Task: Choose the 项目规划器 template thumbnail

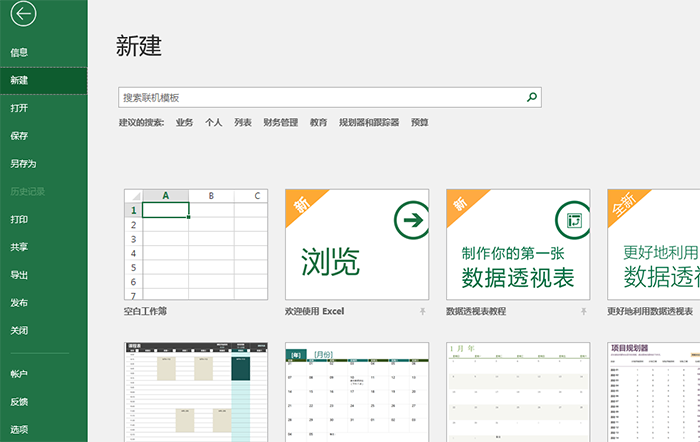Action: point(653,391)
